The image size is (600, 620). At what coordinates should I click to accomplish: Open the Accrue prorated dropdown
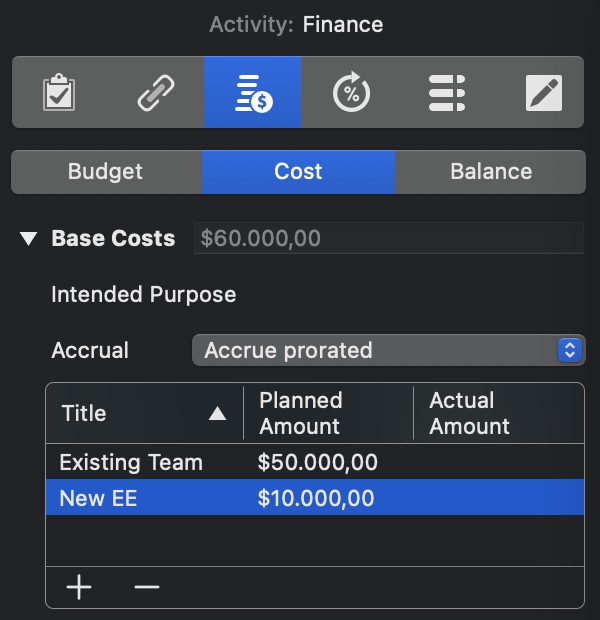(x=388, y=351)
